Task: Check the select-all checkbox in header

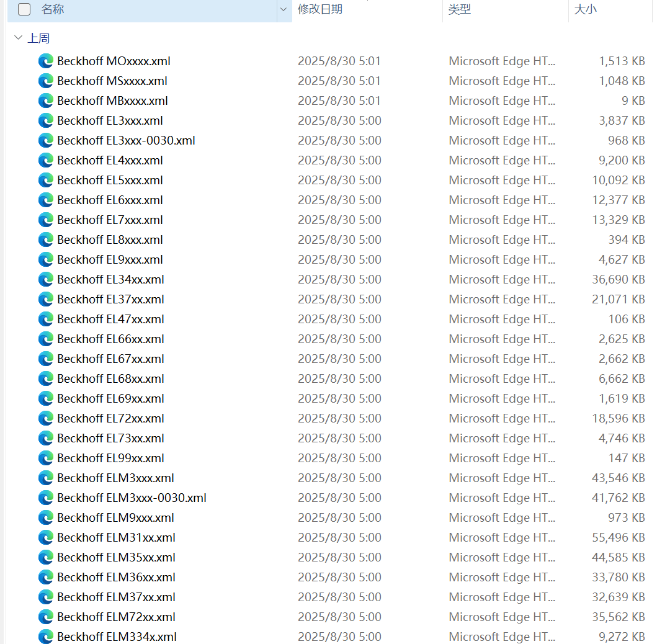Action: pyautogui.click(x=24, y=9)
